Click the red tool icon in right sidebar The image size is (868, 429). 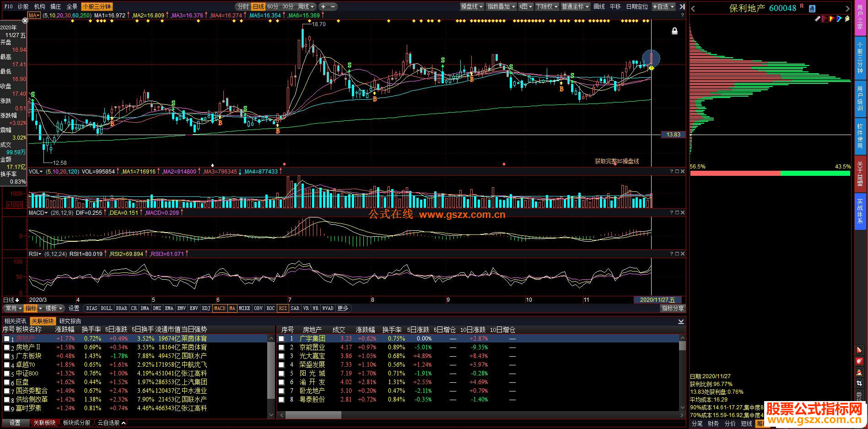pos(859,350)
